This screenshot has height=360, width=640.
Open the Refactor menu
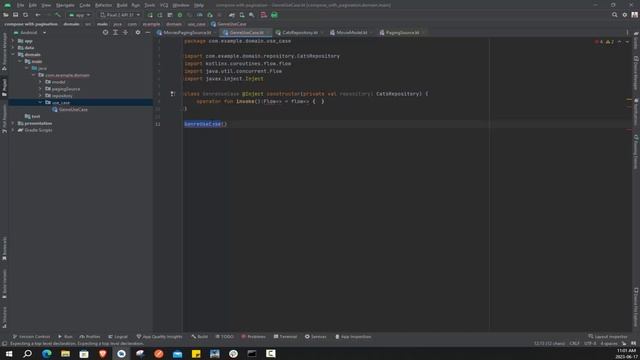pyautogui.click(x=103, y=5)
